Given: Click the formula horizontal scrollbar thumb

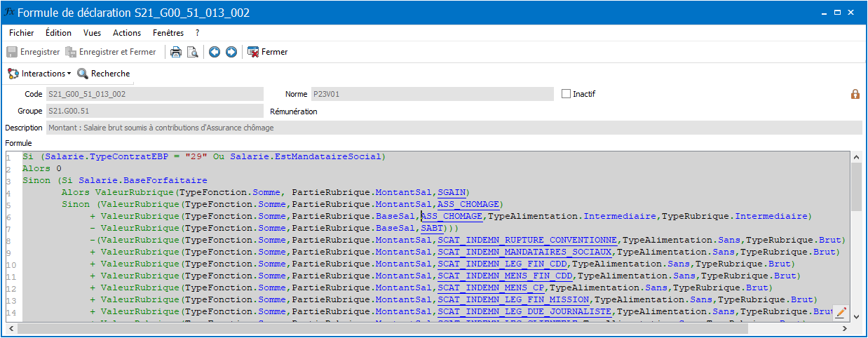Looking at the screenshot, I should [383, 329].
